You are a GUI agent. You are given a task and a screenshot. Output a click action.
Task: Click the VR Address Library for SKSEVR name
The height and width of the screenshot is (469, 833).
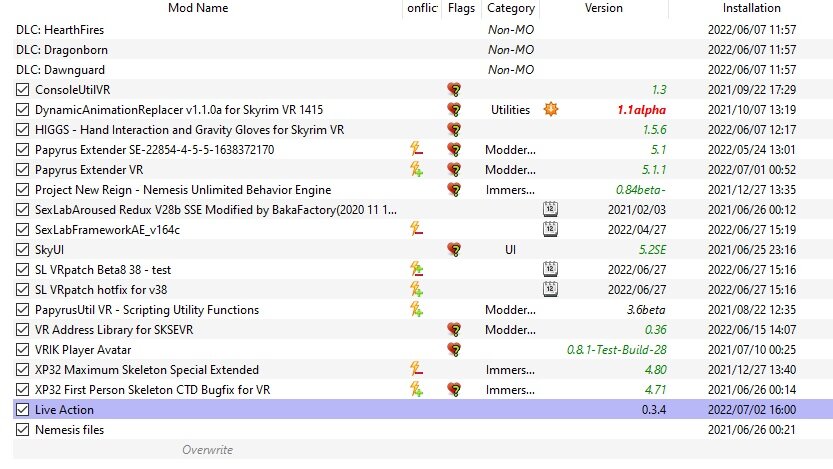[x=114, y=330]
